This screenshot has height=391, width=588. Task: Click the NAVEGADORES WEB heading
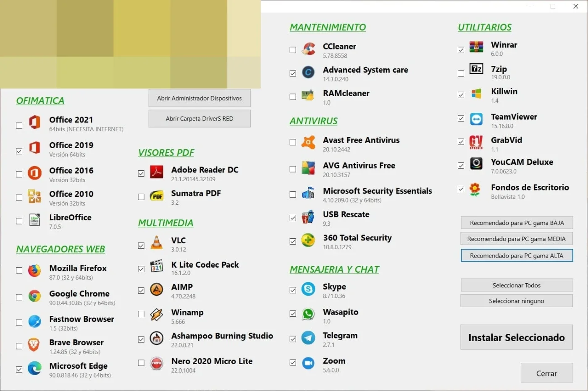coord(60,249)
